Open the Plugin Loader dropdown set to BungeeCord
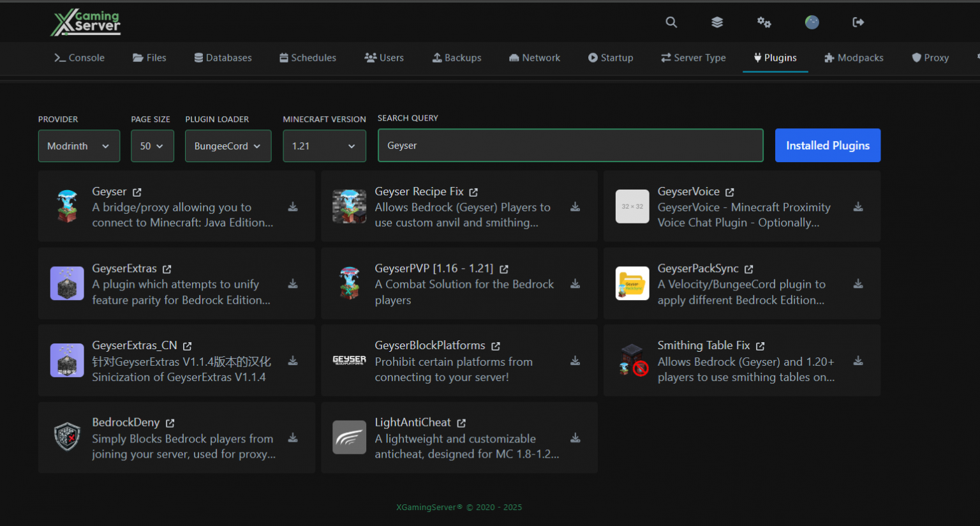The image size is (980, 526). pos(228,146)
